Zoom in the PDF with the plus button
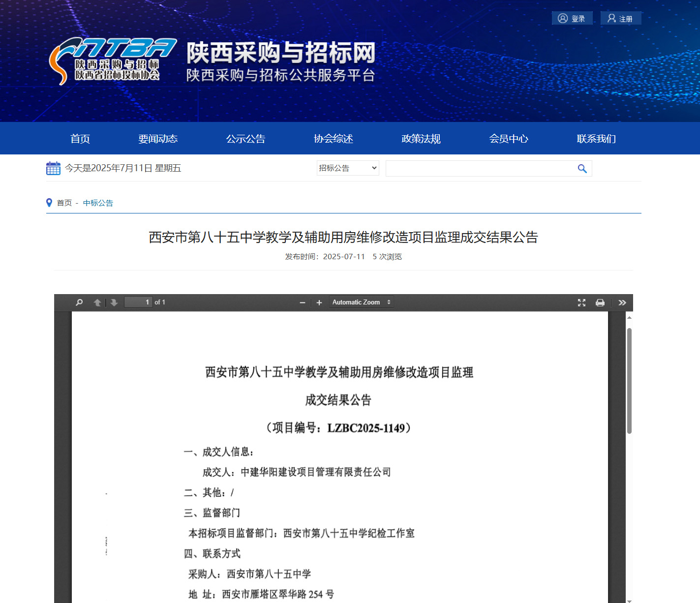The image size is (700, 603). tap(319, 302)
